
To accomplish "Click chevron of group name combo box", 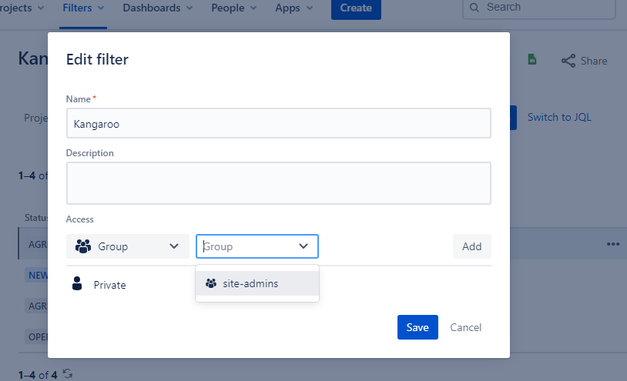I will pyautogui.click(x=304, y=246).
